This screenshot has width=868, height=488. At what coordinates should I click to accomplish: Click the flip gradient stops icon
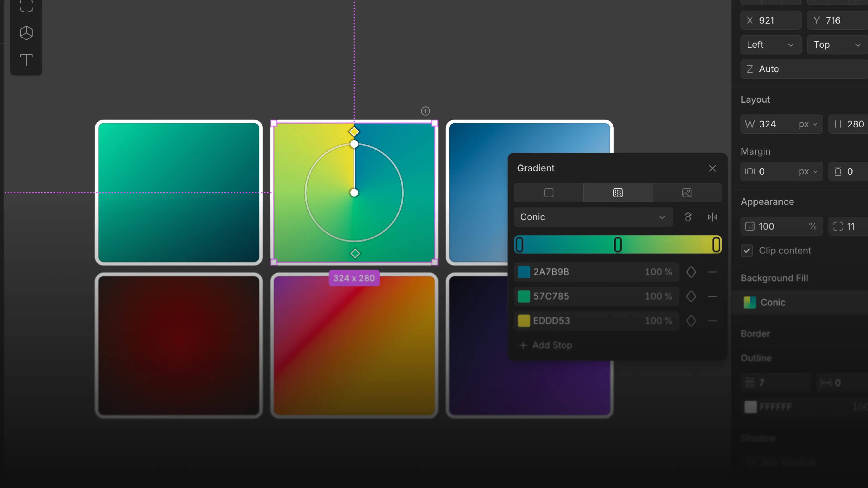point(712,217)
